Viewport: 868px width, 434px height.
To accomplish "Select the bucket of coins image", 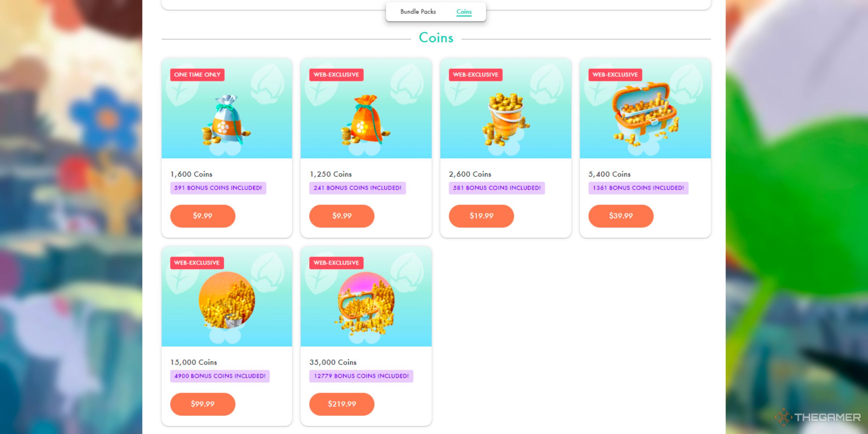I will pyautogui.click(x=506, y=119).
